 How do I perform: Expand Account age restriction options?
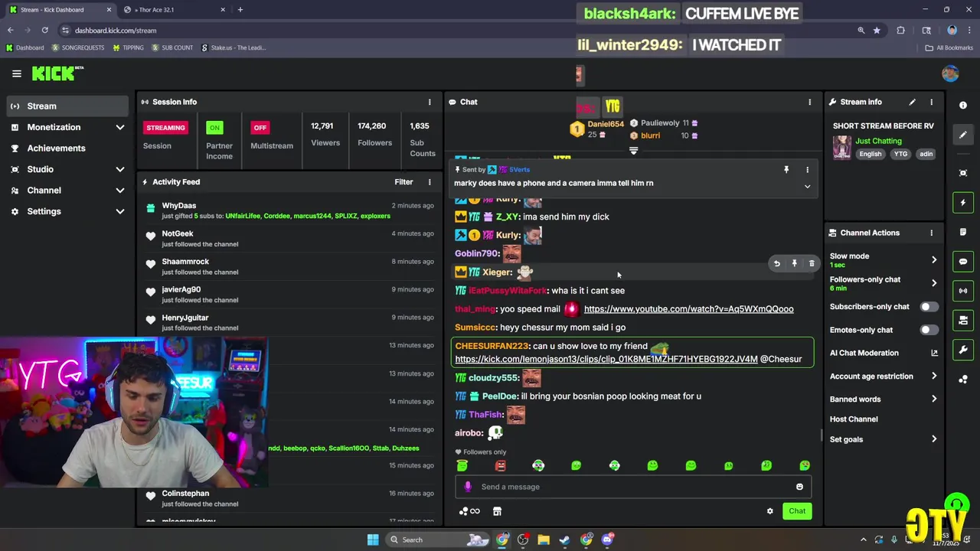934,376
